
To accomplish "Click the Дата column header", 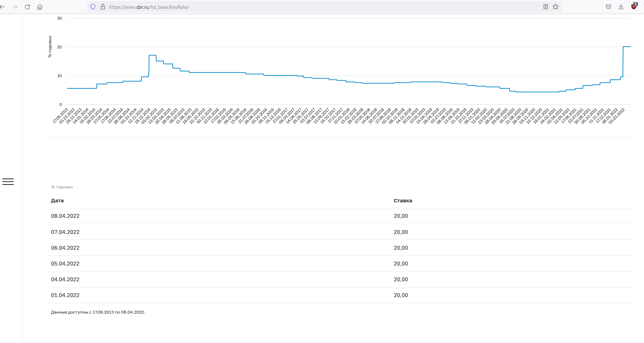I will click(57, 201).
